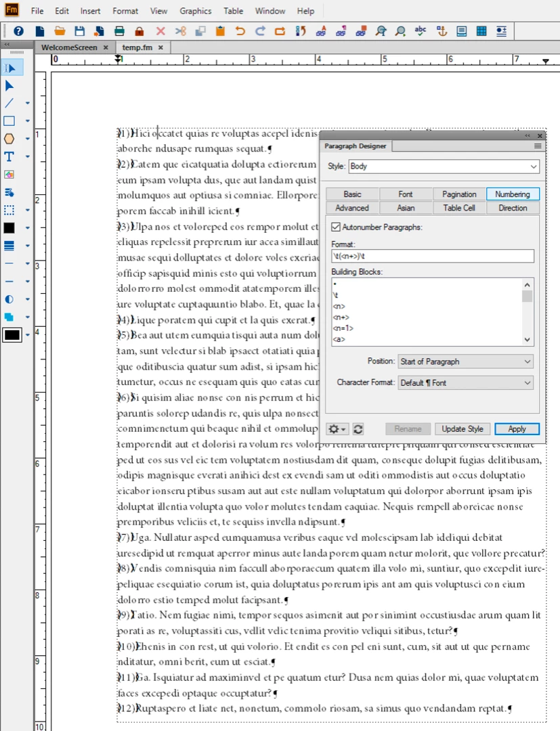Select the Text Line T tool
The image size is (560, 731).
[x=9, y=156]
